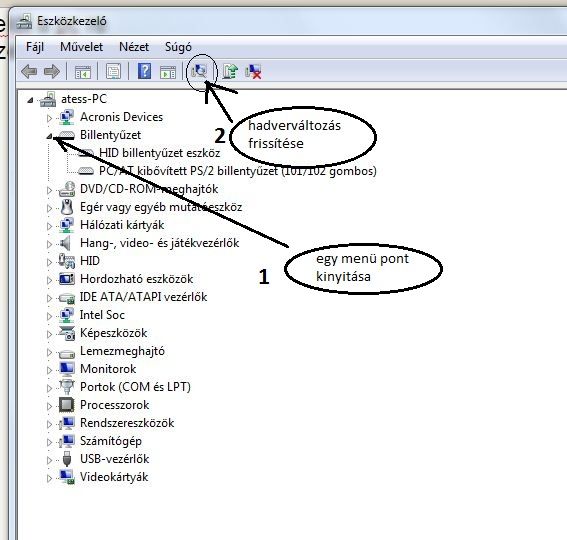Select the Egér vagy egyéb mutatóeszköz label
Screen dimensions: 567x540
coord(161,207)
